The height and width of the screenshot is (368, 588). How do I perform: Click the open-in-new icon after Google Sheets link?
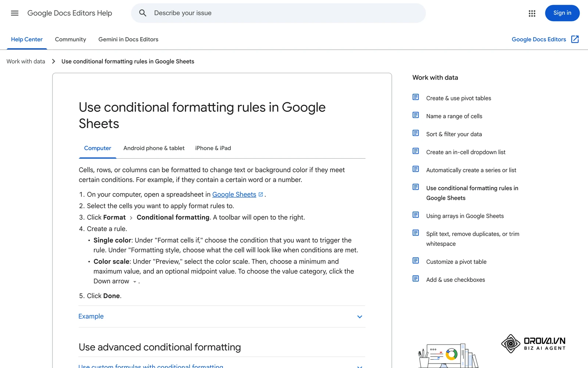[x=261, y=195]
